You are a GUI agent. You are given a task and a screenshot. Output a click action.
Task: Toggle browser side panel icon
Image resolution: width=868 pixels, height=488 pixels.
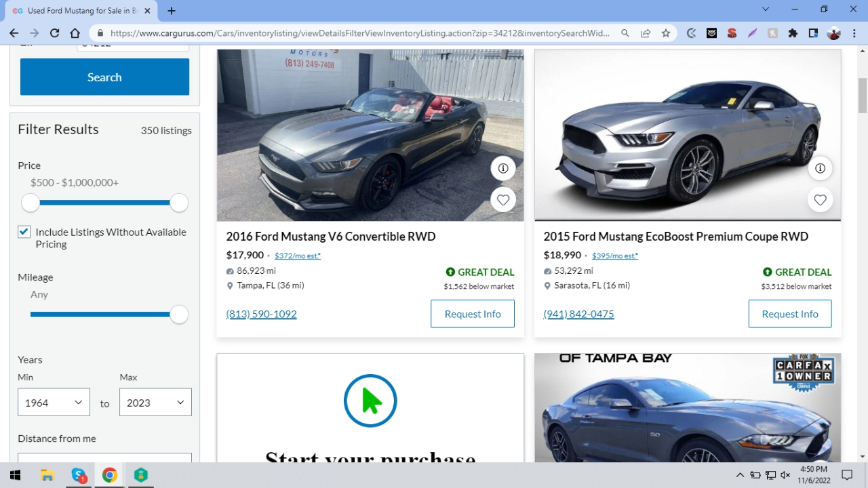pyautogui.click(x=813, y=33)
